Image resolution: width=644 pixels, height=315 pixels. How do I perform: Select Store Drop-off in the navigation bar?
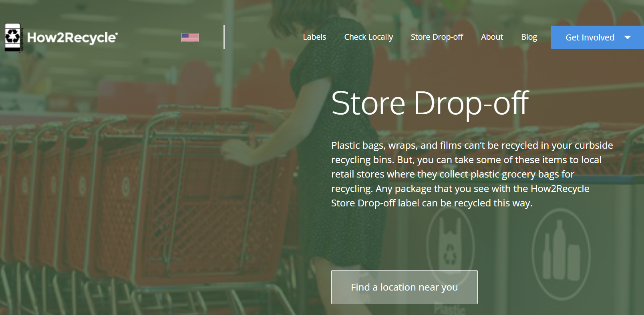tap(437, 37)
